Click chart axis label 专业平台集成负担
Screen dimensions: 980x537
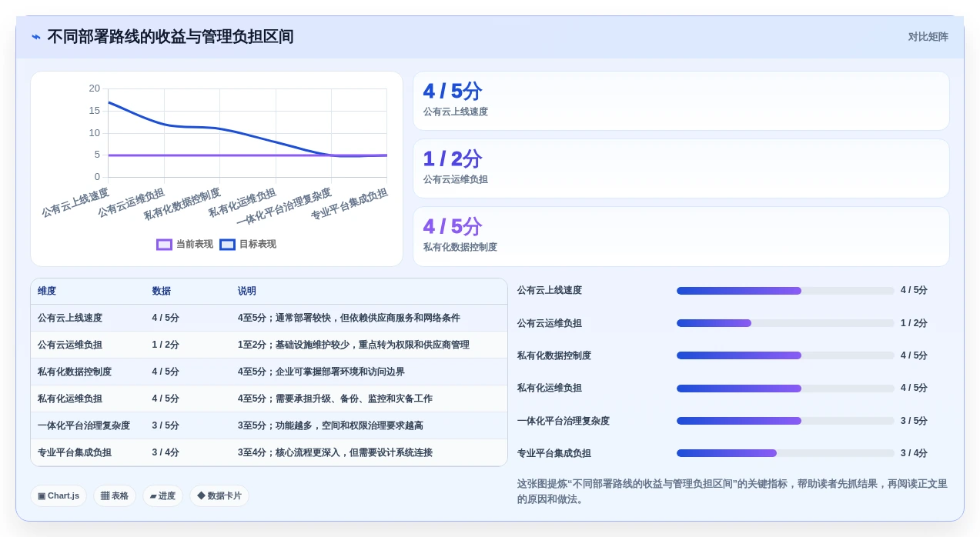350,204
